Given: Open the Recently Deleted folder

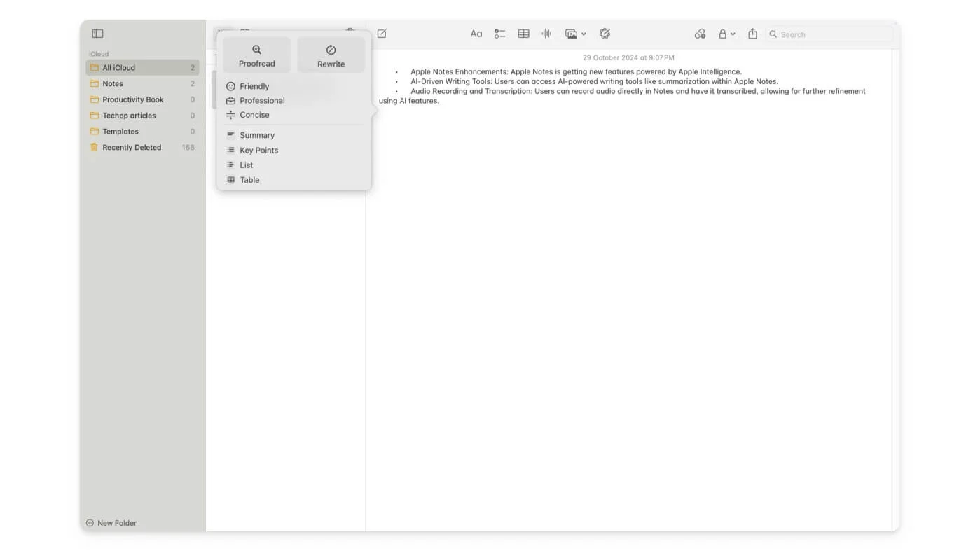Looking at the screenshot, I should pyautogui.click(x=132, y=148).
